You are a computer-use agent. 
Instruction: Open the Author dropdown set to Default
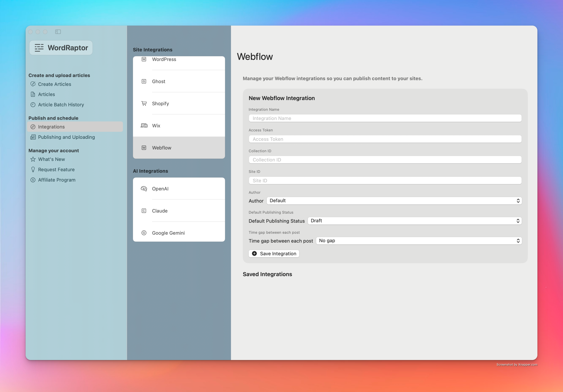pos(394,201)
